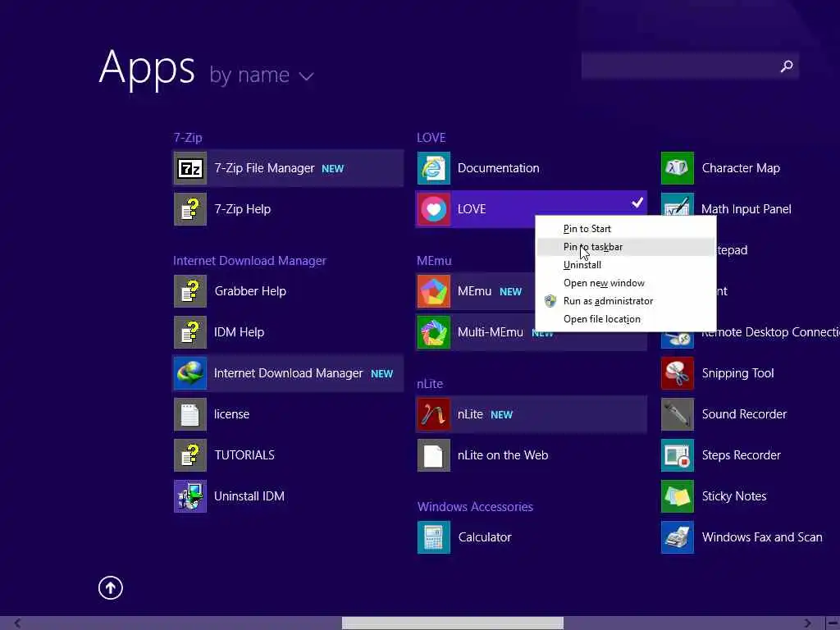Open the Sticky Notes icon

tap(677, 496)
